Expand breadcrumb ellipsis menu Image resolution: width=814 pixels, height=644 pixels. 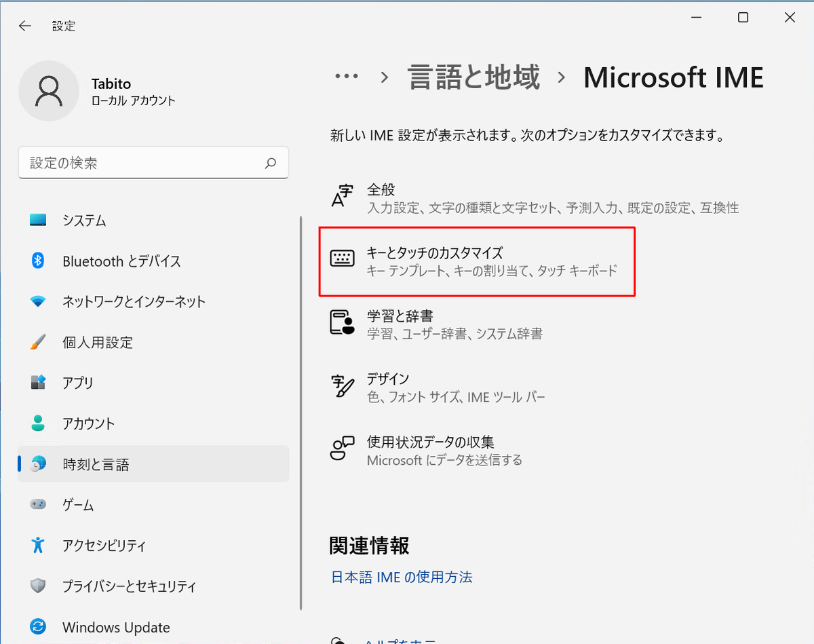[347, 77]
